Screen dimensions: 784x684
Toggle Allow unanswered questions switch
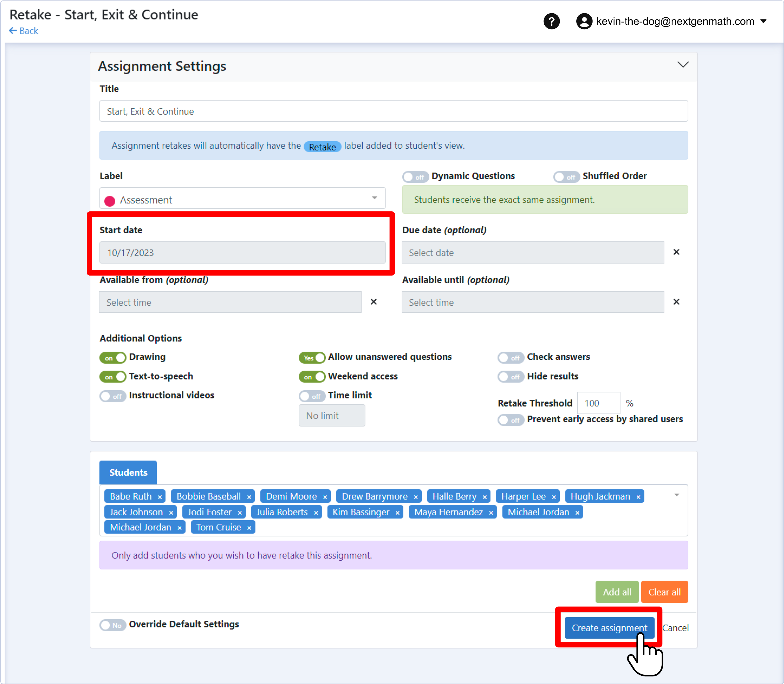pyautogui.click(x=312, y=358)
